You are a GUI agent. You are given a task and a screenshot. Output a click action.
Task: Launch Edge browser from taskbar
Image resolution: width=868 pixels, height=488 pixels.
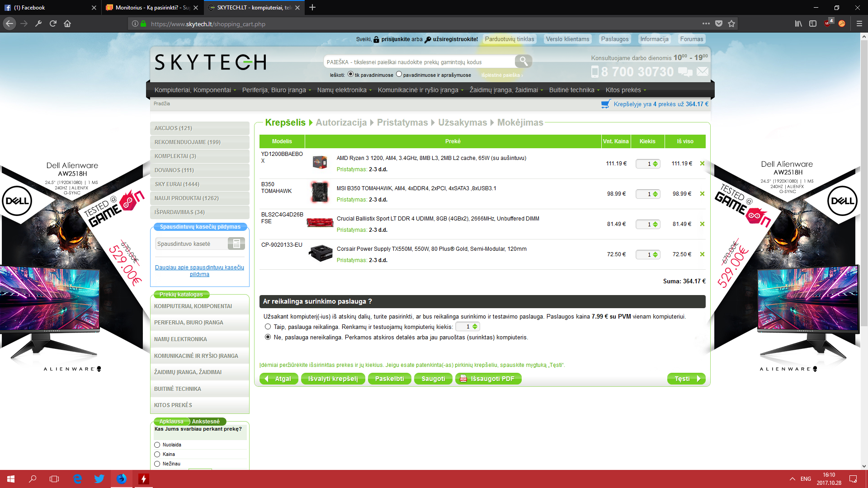coord(78,479)
